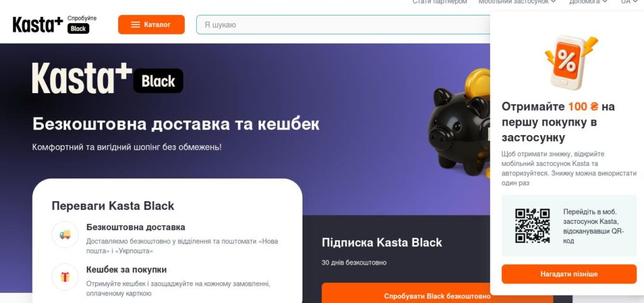Image resolution: width=644 pixels, height=303 pixels.
Task: Open the Стати партнером link
Action: 440,2
